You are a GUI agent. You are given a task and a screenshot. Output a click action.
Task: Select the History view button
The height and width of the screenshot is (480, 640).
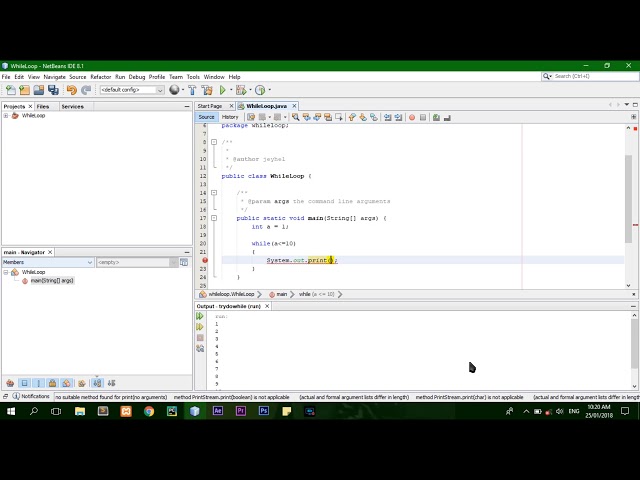pyautogui.click(x=230, y=117)
